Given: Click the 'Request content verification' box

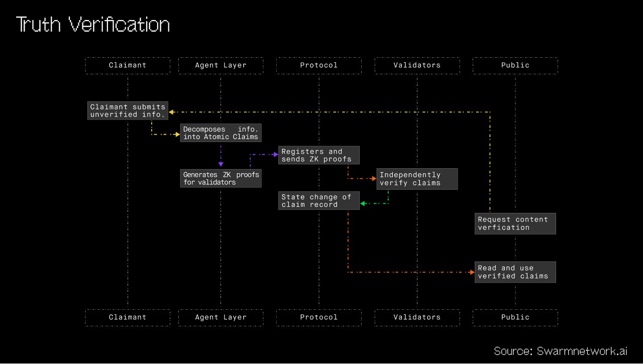Looking at the screenshot, I should point(515,223).
